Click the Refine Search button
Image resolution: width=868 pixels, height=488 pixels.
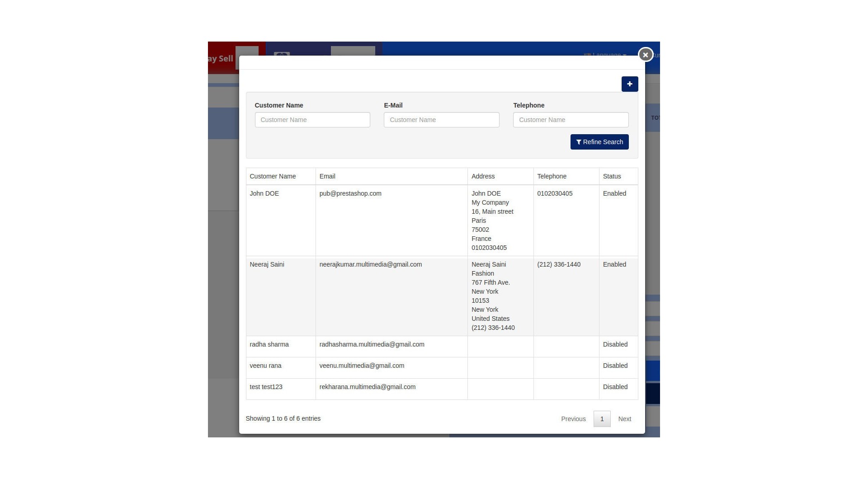coord(599,142)
